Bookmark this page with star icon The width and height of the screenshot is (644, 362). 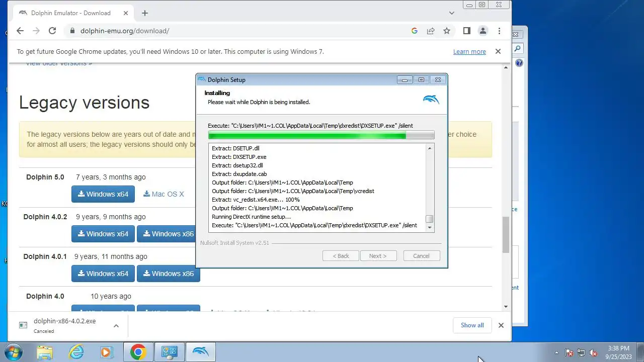pyautogui.click(x=447, y=31)
